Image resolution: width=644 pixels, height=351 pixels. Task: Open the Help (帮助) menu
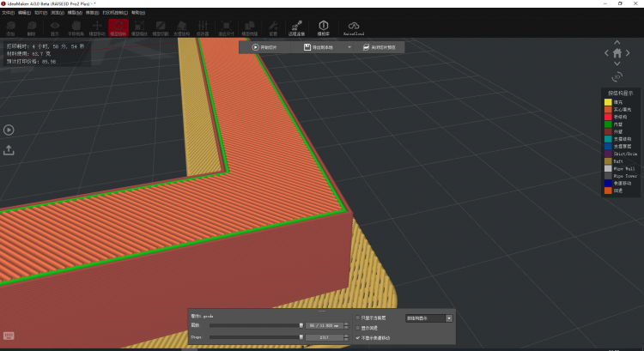[x=138, y=13]
